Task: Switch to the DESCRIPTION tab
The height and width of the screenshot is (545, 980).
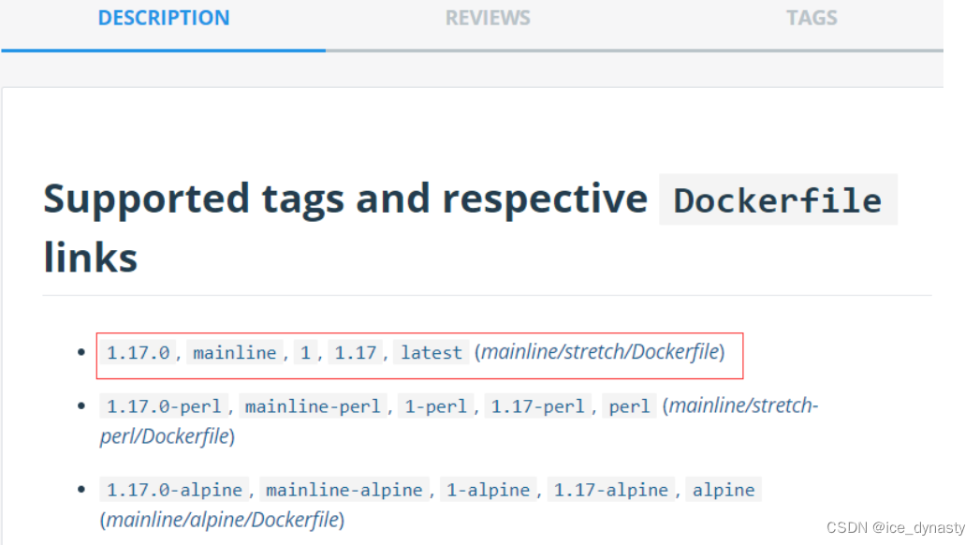Action: point(164,17)
